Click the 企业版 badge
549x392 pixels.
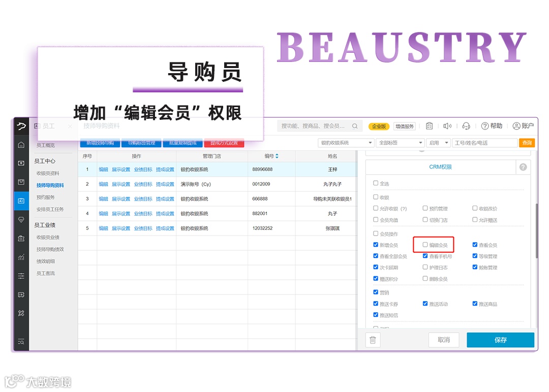(x=379, y=126)
